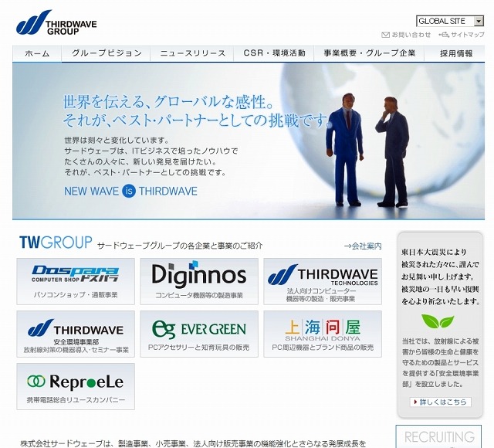Viewport: 494px width, 448px height.
Task: Select the ホーム tab
Action: coord(37,53)
